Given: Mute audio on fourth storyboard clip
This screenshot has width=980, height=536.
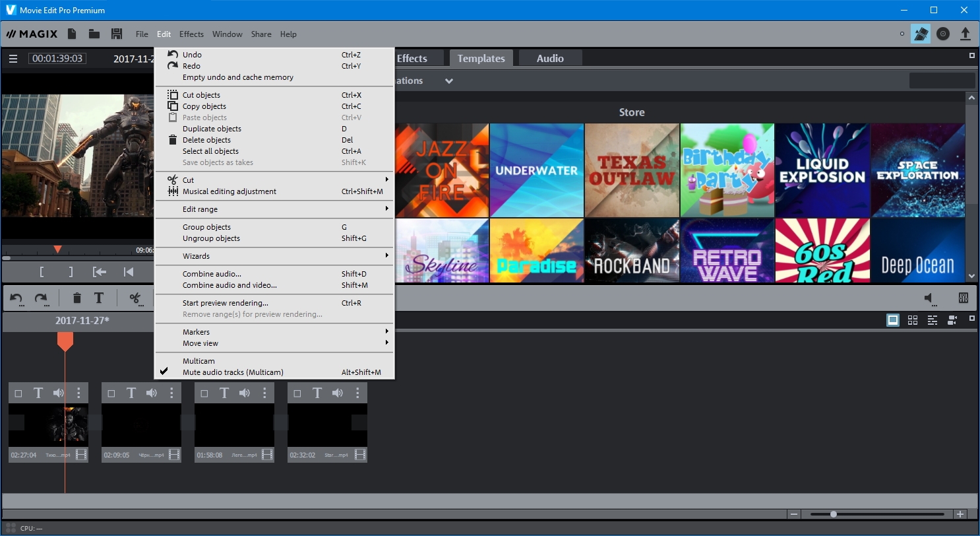Looking at the screenshot, I should coord(338,393).
